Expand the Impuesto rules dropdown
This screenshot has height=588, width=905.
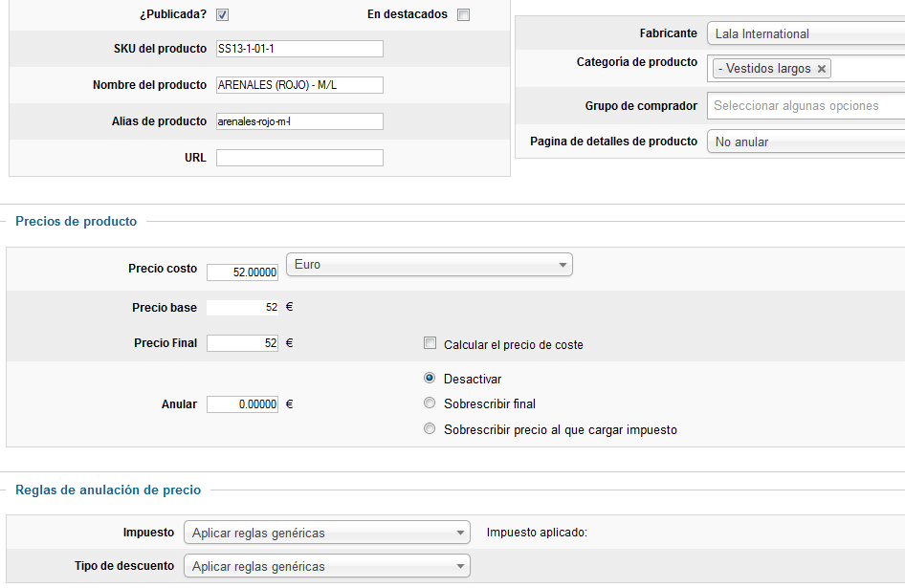326,533
